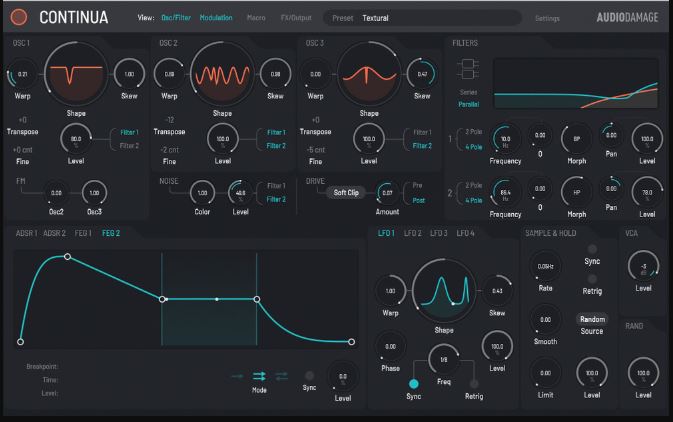
Task: Set filter 1 to 2 Pole
Action: (x=474, y=132)
